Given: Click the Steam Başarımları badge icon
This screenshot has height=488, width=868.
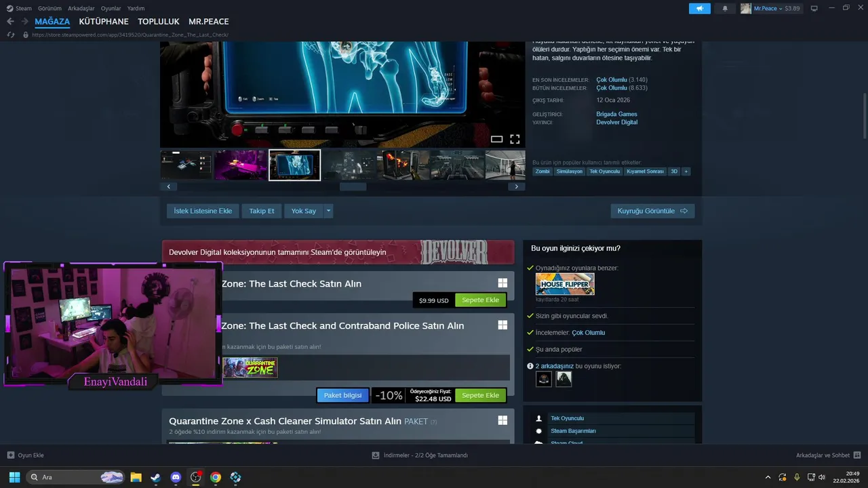Looking at the screenshot, I should [x=538, y=431].
